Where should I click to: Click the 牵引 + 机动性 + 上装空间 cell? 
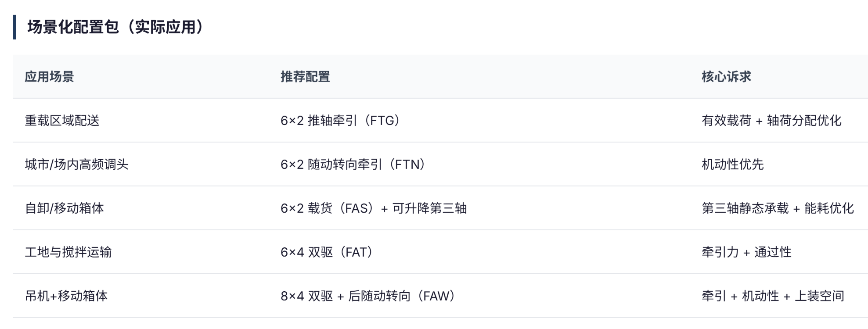pos(773,296)
